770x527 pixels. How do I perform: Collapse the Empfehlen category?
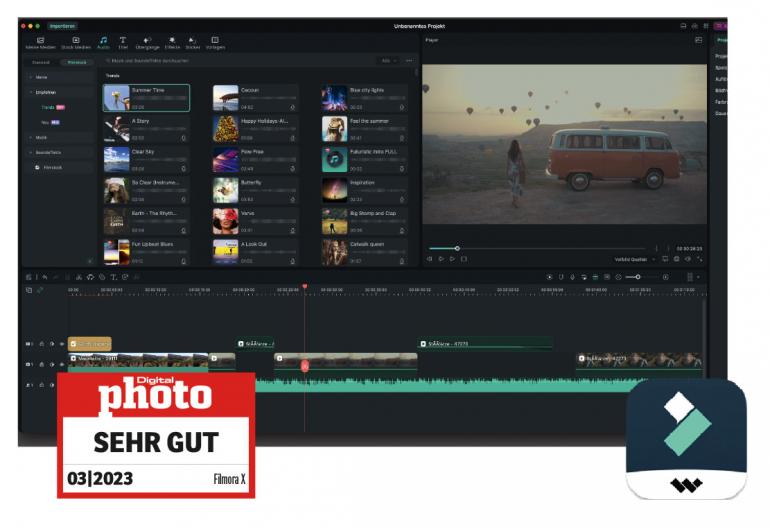(x=59, y=92)
